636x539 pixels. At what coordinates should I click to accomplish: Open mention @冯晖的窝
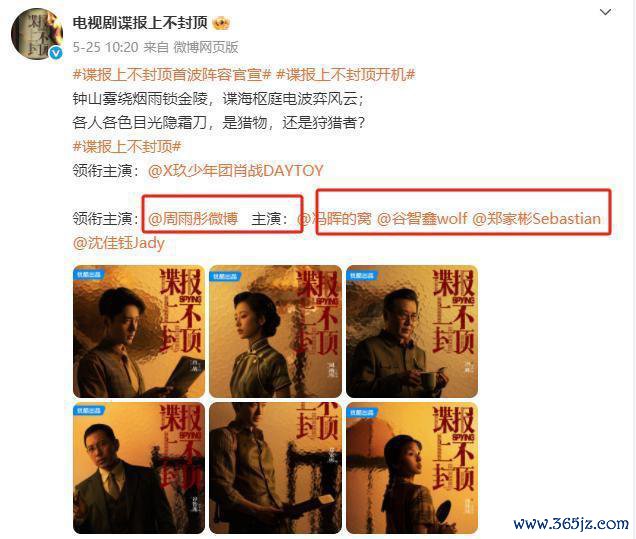coord(334,219)
